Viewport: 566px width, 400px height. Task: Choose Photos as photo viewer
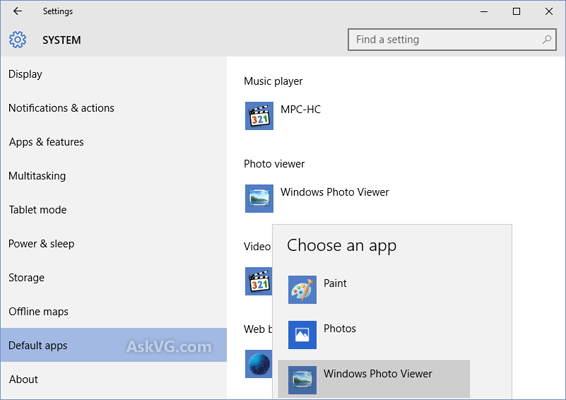(374, 335)
